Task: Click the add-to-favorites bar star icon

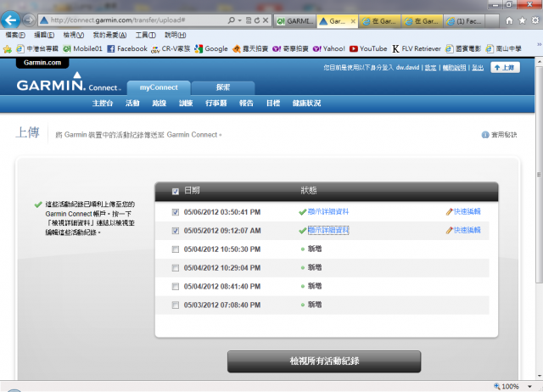Action: 8,49
